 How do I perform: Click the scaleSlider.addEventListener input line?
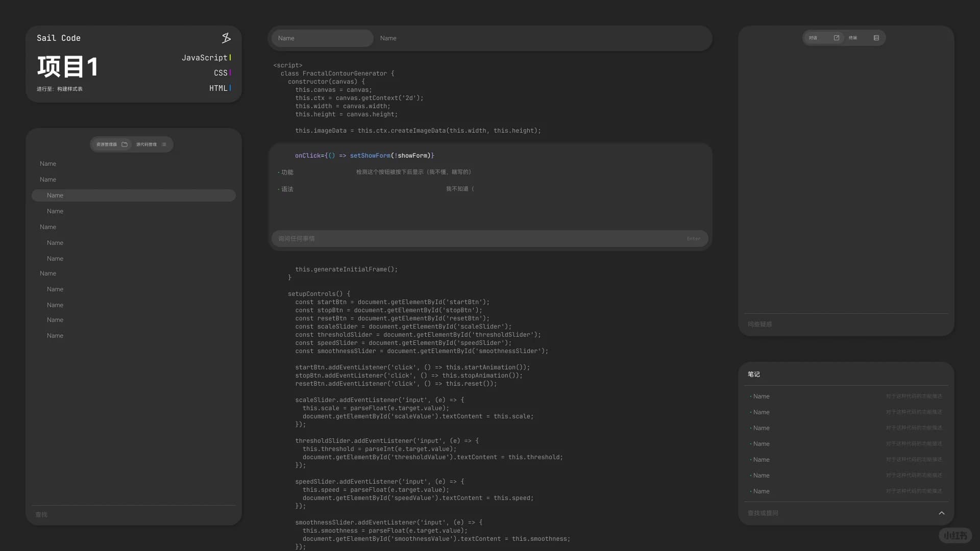380,400
